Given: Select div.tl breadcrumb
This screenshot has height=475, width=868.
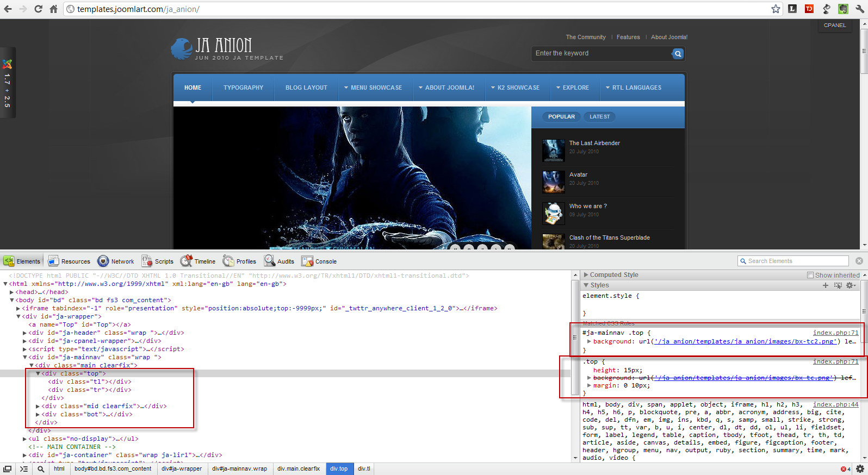Looking at the screenshot, I should coord(364,469).
